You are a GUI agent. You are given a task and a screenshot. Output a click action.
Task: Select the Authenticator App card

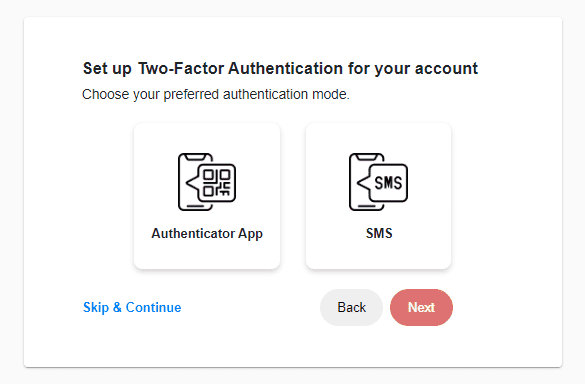tap(207, 196)
